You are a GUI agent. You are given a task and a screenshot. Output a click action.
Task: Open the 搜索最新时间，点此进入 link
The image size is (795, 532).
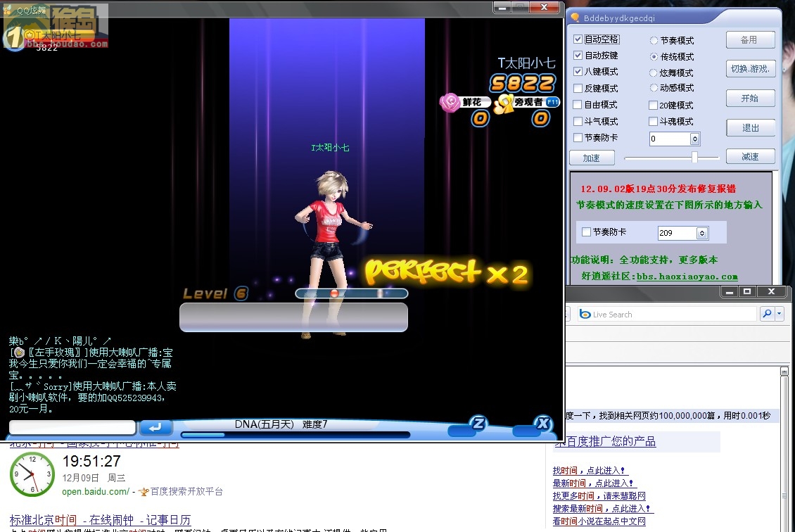(x=602, y=509)
